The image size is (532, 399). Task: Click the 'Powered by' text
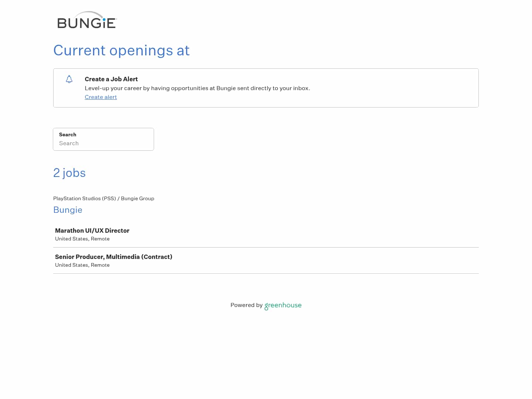click(x=246, y=305)
